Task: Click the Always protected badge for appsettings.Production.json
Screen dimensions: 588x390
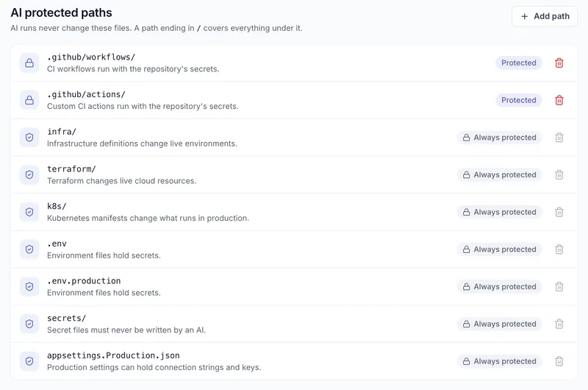Action: (499, 361)
